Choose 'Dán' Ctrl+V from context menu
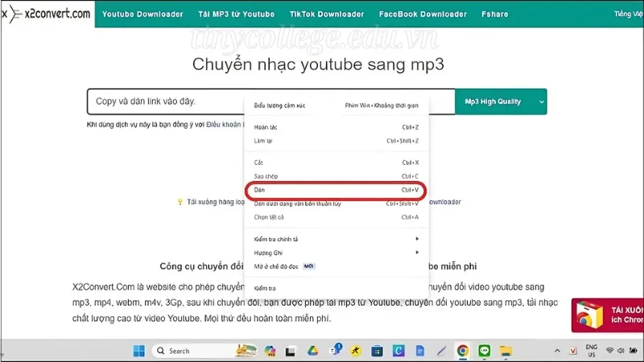This screenshot has height=362, width=644. coord(336,190)
